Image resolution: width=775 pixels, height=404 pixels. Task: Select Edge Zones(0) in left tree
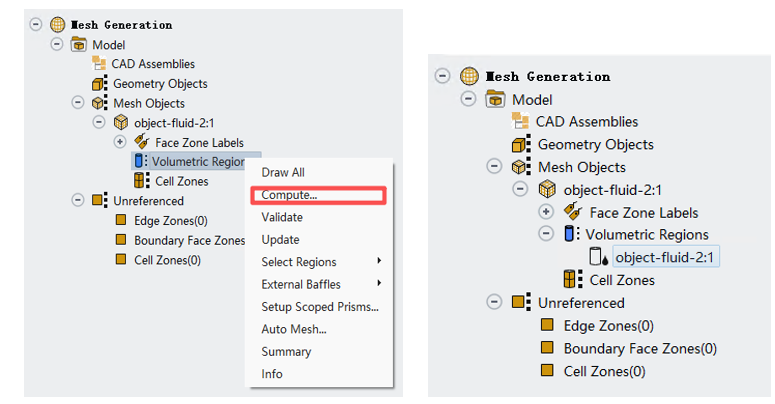(x=171, y=221)
